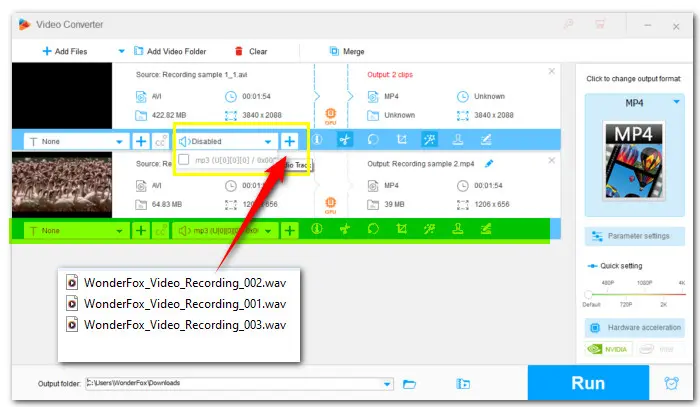Screen dimensions: 700x407
Task: Rotate the second video
Action: click(373, 229)
